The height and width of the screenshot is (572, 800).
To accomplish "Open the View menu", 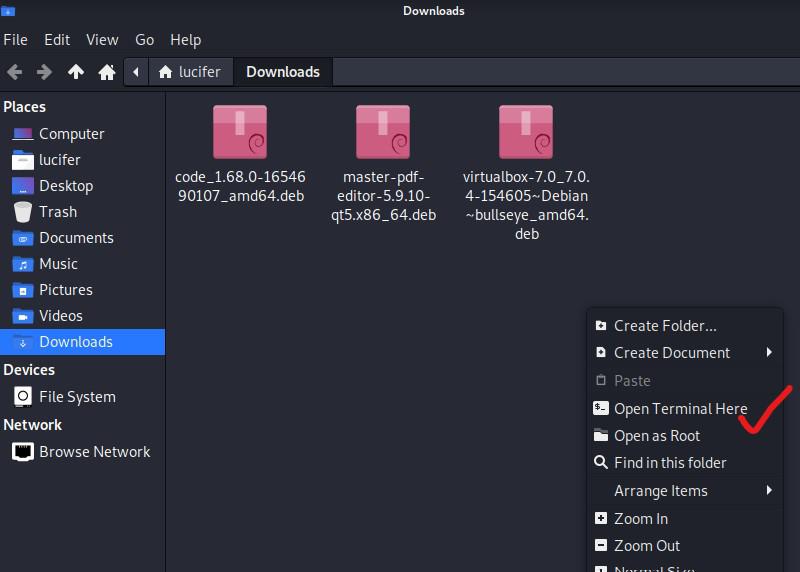I will pos(102,40).
